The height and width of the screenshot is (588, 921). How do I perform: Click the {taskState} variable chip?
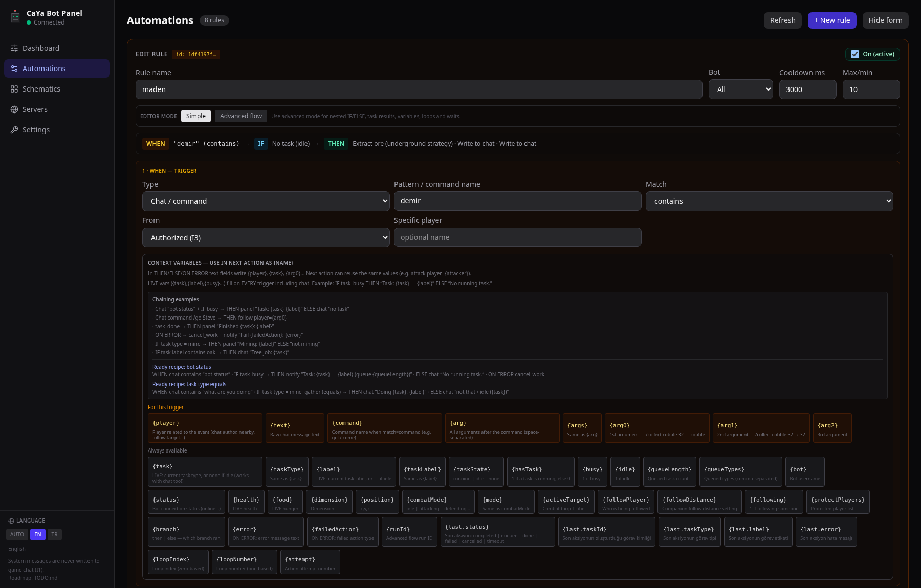point(476,471)
